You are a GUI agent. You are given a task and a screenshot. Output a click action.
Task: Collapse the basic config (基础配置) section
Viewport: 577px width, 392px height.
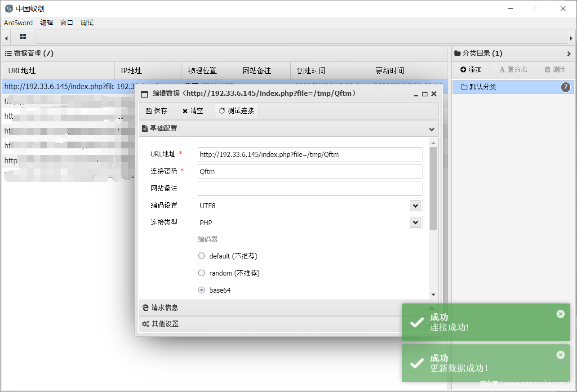pyautogui.click(x=431, y=129)
